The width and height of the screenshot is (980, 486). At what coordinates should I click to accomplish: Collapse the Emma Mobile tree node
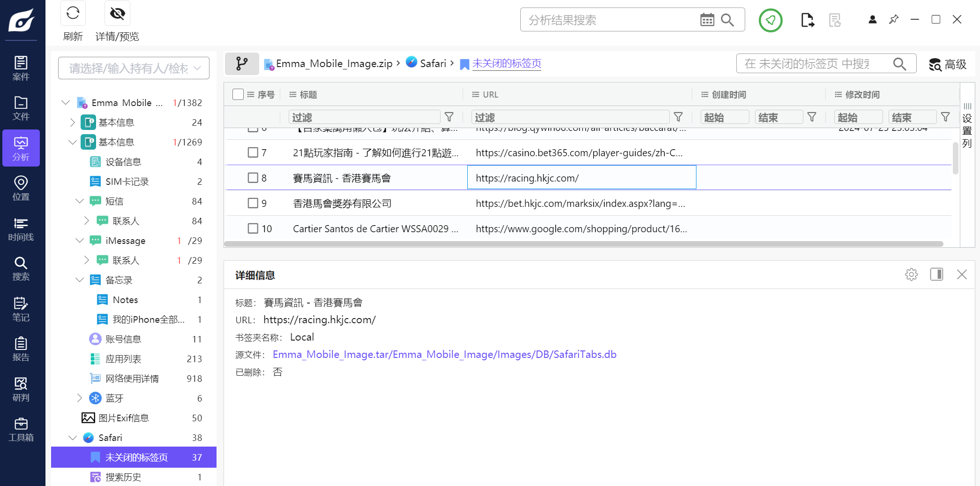(x=66, y=103)
